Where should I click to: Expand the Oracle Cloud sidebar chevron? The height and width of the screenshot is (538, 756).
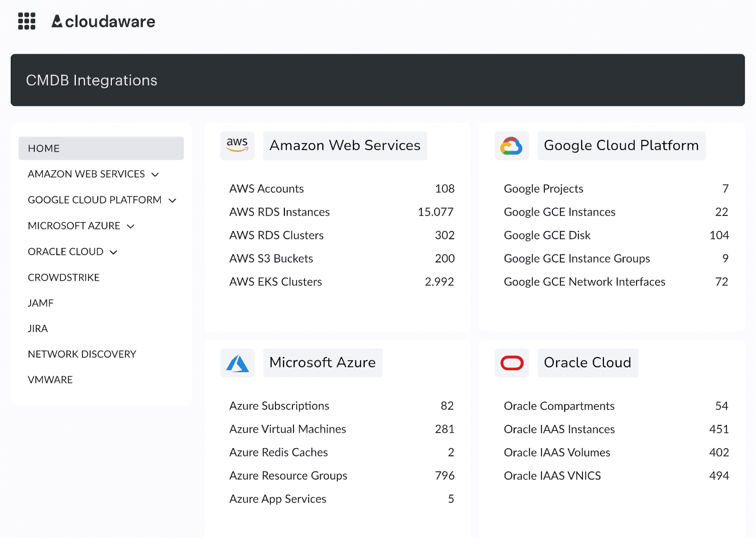113,252
